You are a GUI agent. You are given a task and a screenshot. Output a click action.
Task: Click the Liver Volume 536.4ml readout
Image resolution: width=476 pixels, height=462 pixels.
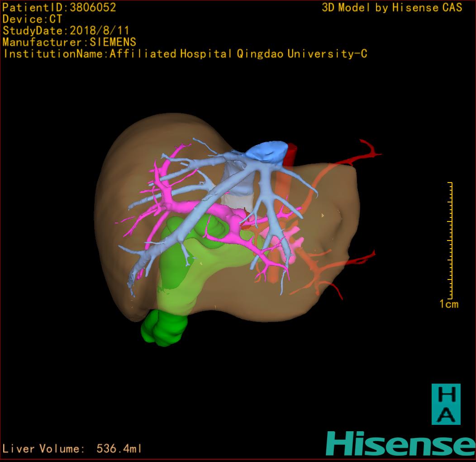tap(72, 449)
